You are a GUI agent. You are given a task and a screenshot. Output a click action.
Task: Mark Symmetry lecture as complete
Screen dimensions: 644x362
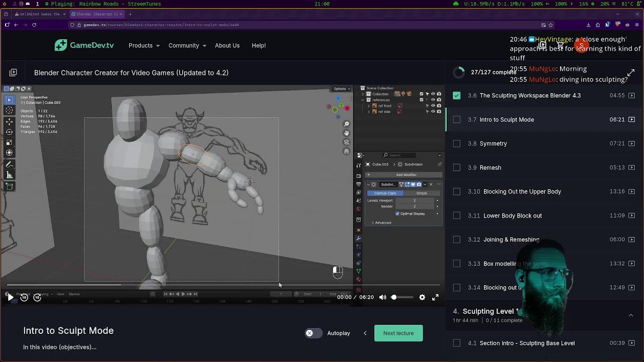(x=456, y=143)
